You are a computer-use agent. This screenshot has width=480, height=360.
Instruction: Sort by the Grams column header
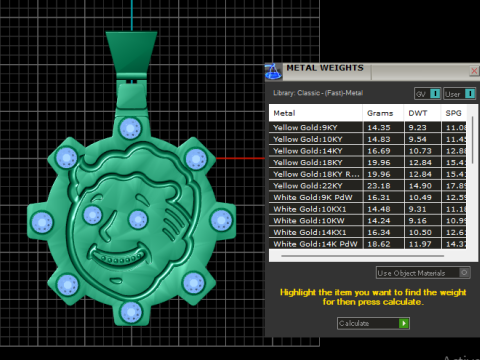[x=383, y=113]
